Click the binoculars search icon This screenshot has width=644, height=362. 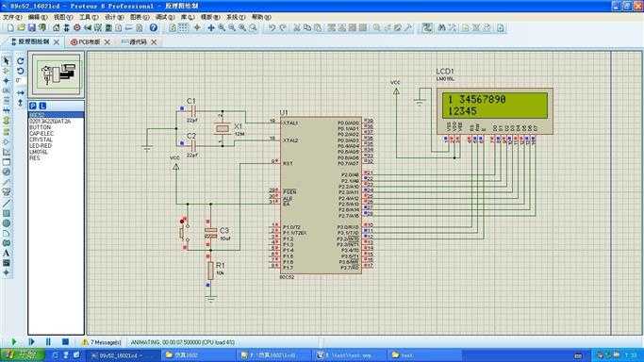[x=441, y=28]
